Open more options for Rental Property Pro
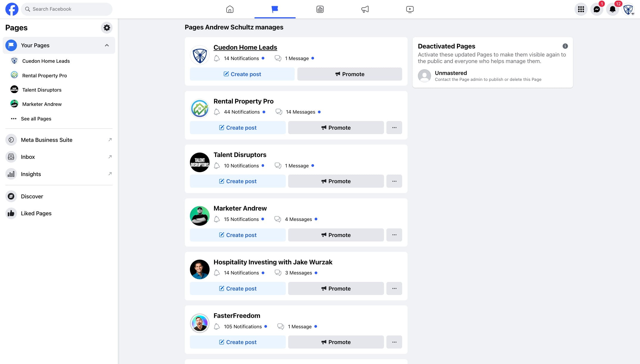Screen dimensions: 640x364 [x=394, y=128]
